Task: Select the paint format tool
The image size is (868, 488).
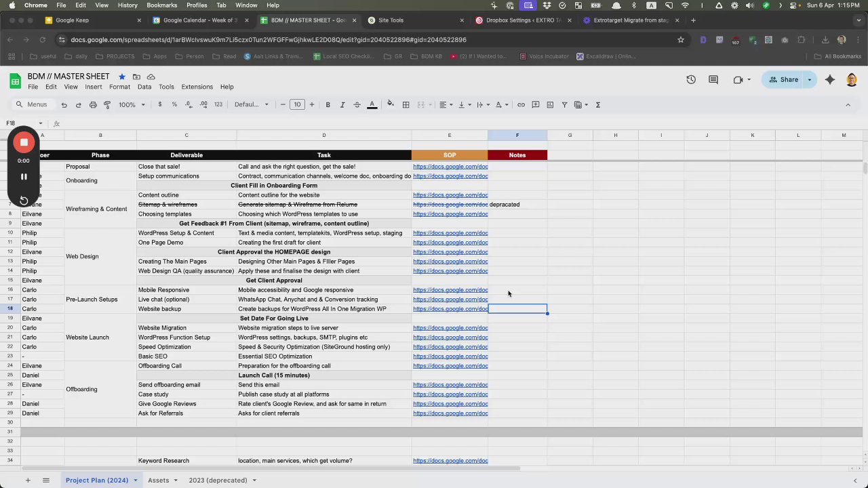Action: [x=107, y=105]
